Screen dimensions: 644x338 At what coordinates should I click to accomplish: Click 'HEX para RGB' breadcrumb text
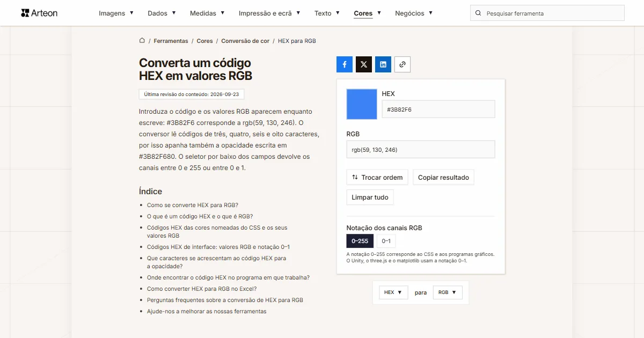click(297, 41)
